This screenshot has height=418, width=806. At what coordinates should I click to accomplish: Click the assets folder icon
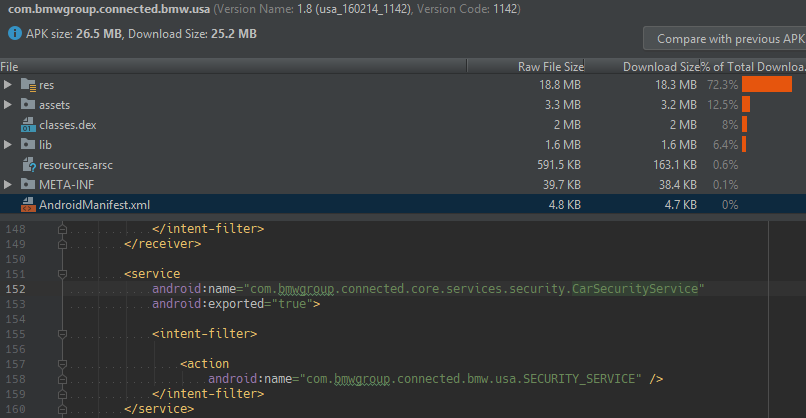28,104
